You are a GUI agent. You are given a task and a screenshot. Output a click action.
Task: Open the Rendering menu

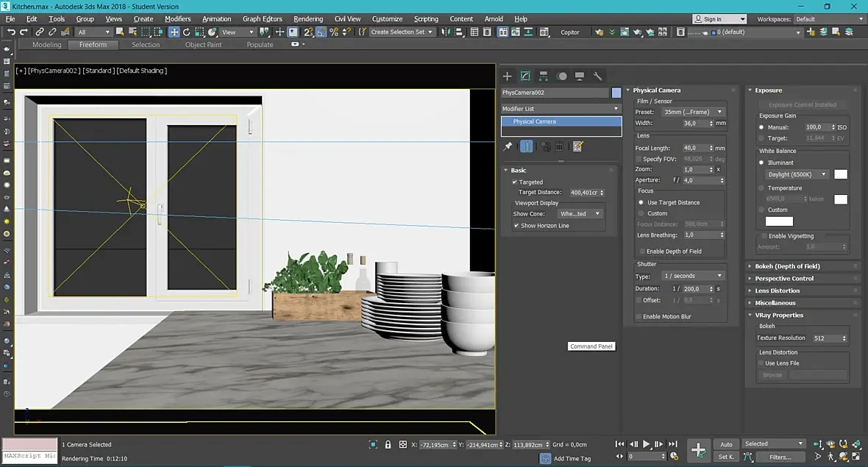(307, 19)
